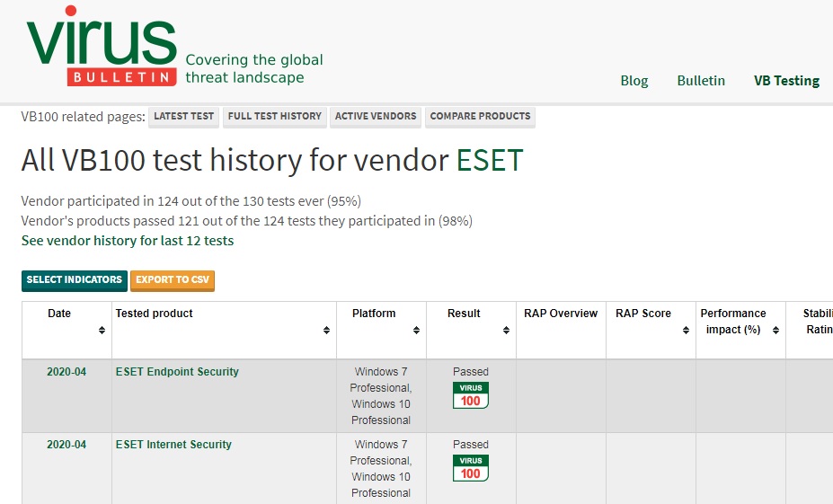Open COMPARE PRODUCTS page

tap(480, 116)
